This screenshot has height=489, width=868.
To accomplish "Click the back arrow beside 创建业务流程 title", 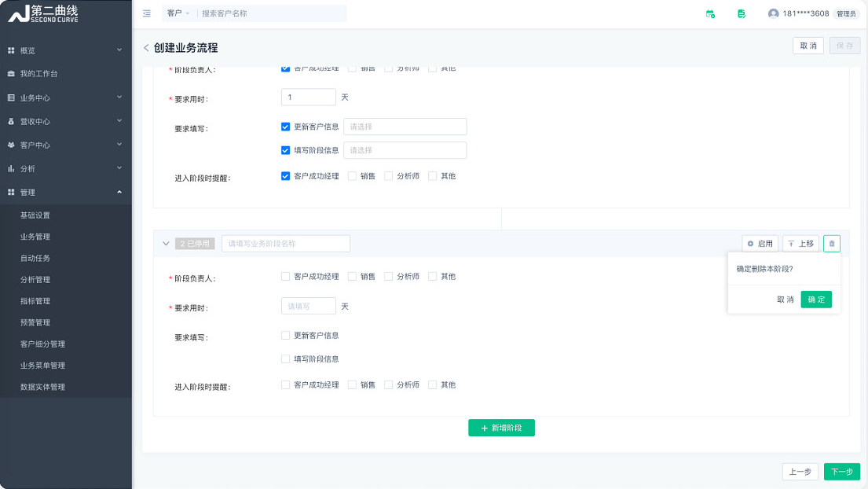I will [x=145, y=47].
